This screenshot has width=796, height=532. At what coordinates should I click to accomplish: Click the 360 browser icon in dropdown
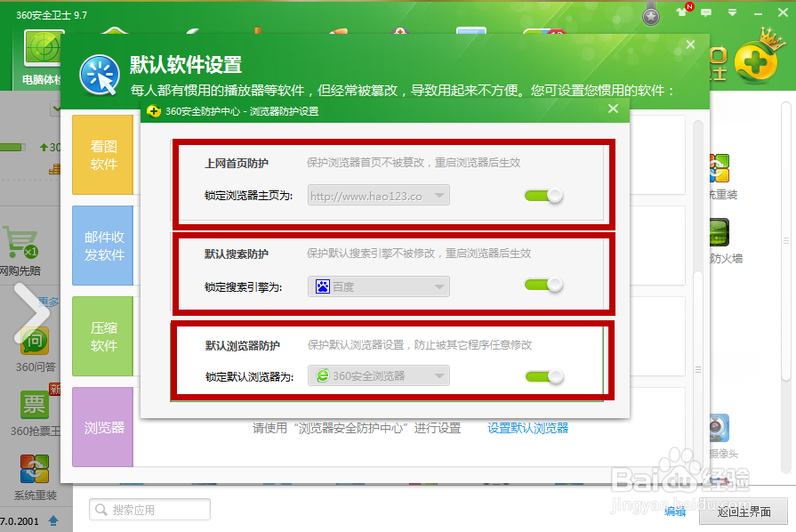pos(322,375)
